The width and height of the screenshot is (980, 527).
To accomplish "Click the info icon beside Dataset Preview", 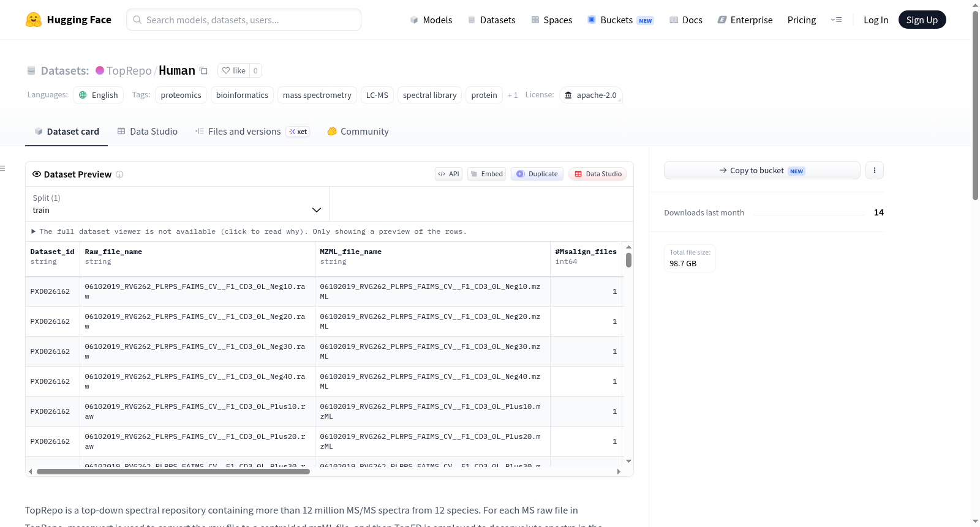I will tap(119, 174).
